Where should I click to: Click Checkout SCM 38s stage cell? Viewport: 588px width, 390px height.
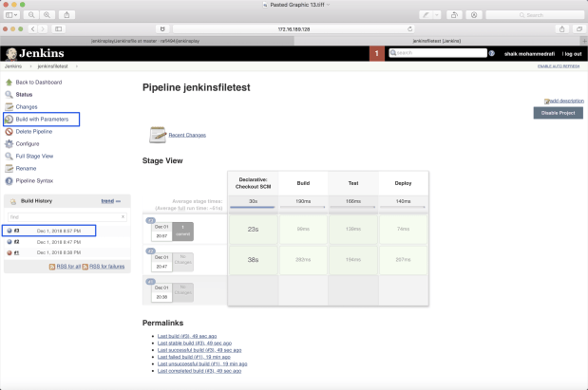pos(253,260)
